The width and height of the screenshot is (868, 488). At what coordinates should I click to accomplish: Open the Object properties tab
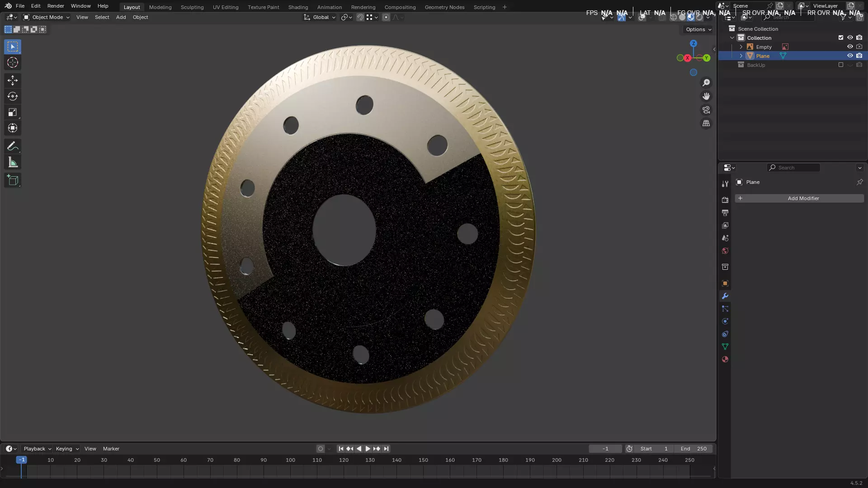725,283
